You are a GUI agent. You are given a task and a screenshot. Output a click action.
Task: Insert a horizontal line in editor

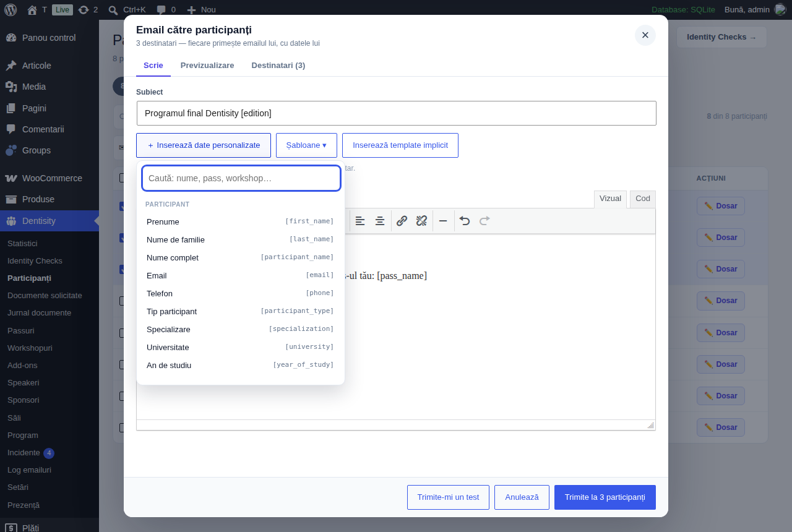coord(443,221)
